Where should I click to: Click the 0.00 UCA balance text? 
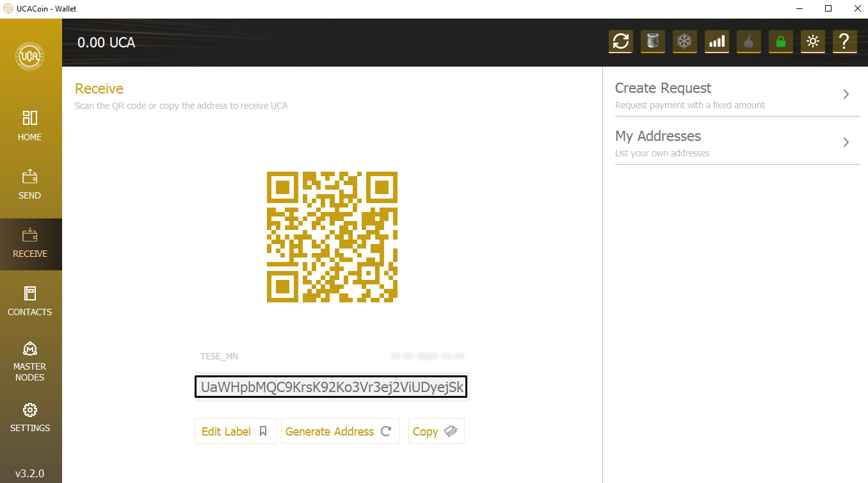tap(106, 43)
